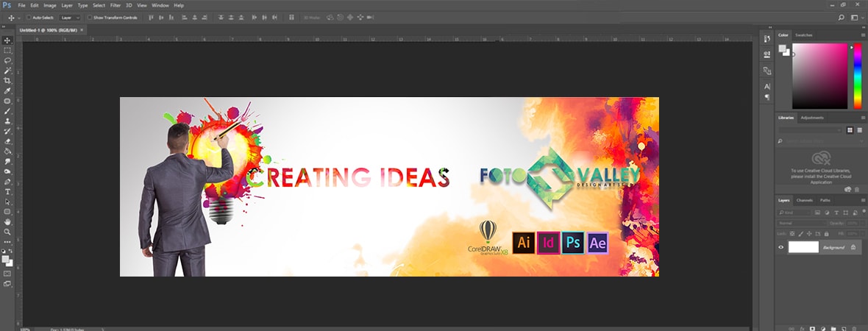Toggle the layer filtering switch
The image size is (868, 331).
pos(864,211)
